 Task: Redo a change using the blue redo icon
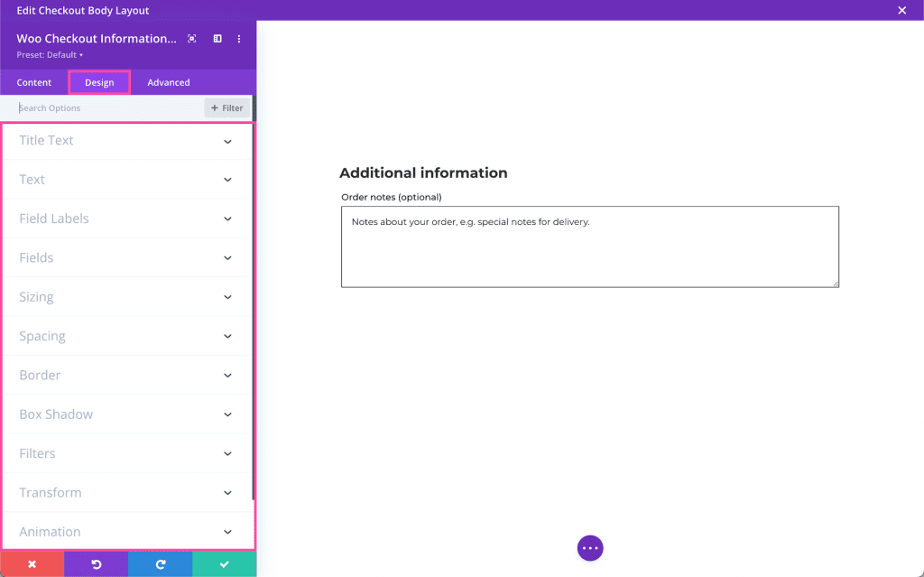pyautogui.click(x=160, y=563)
